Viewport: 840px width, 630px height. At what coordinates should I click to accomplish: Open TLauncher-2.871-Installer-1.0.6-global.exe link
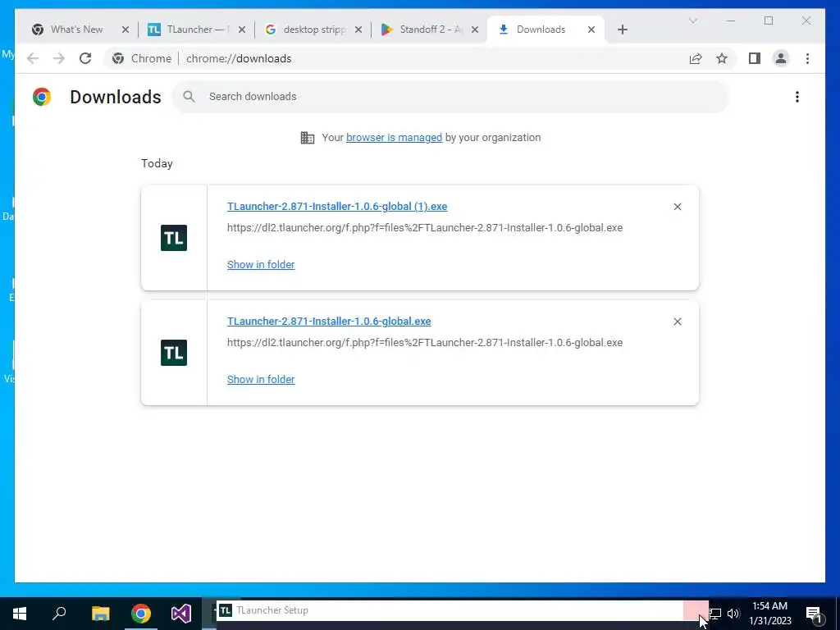click(x=329, y=322)
